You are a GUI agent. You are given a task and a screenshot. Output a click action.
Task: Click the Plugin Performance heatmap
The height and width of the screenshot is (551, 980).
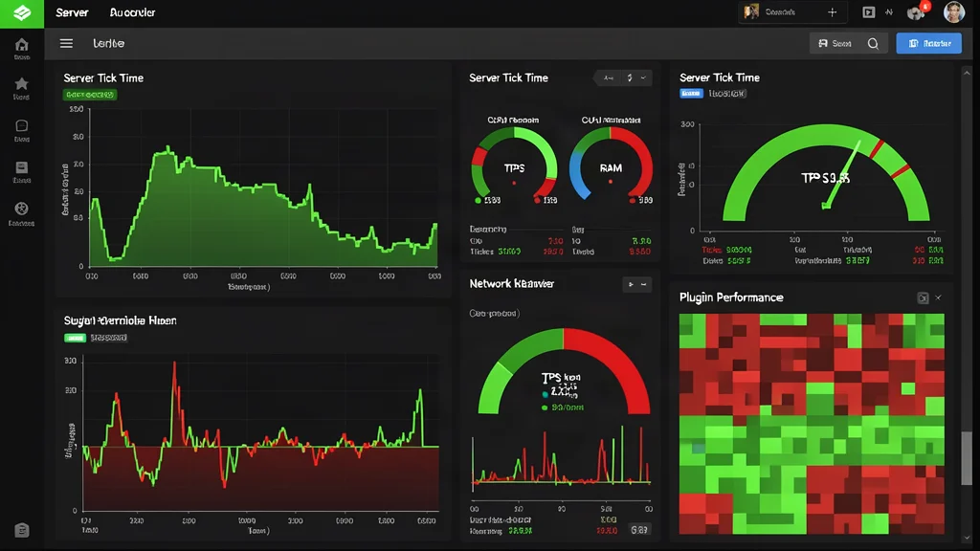(812, 424)
